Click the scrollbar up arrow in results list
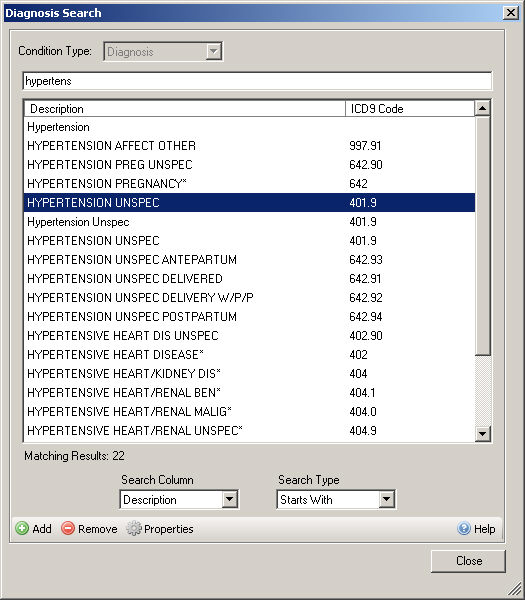This screenshot has width=525, height=600. 483,109
